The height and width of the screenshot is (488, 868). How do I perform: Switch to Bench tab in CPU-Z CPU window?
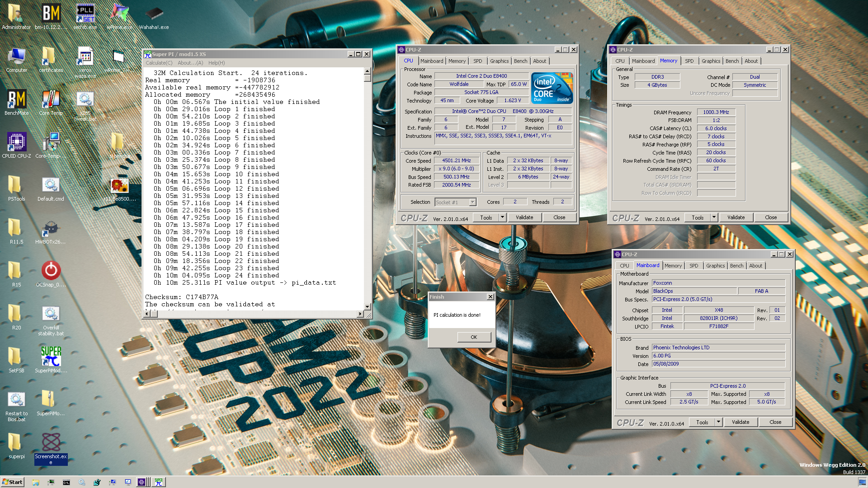tap(520, 61)
